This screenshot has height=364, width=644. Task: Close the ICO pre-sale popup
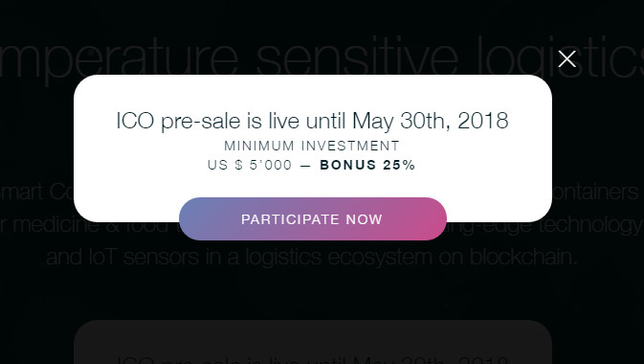[566, 58]
